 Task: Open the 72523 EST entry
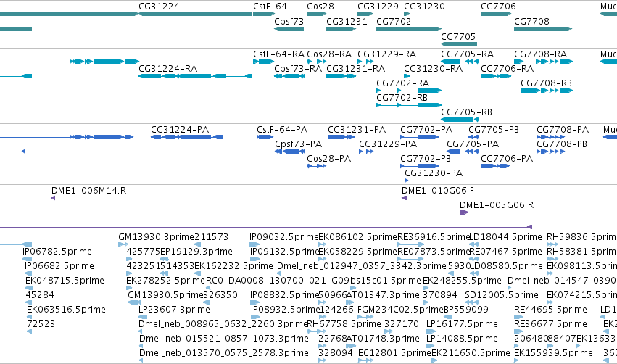[41, 324]
